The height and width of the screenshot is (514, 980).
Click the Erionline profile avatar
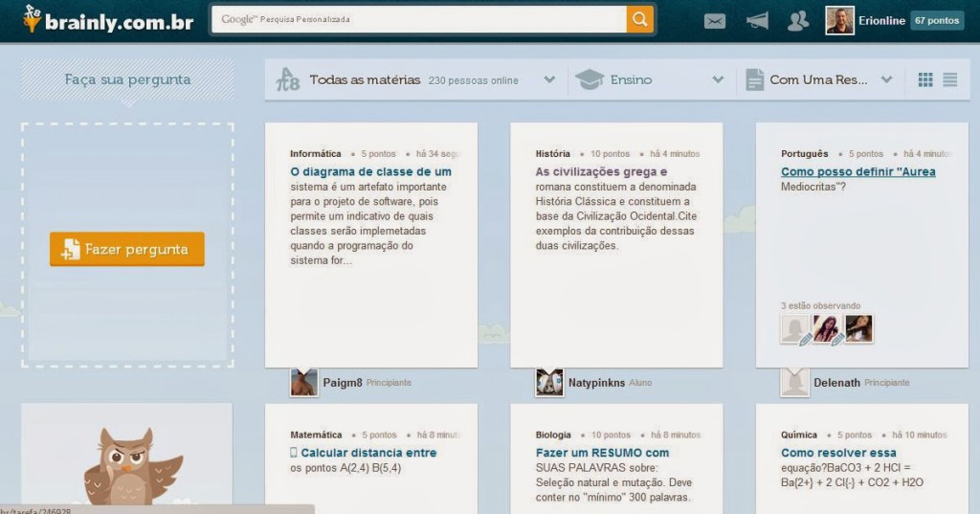tap(839, 21)
